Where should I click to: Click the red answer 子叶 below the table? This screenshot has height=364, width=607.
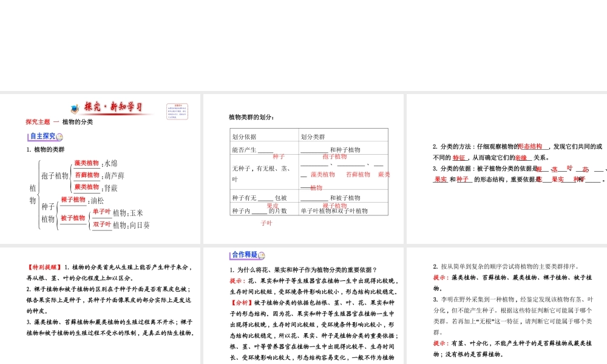pos(266,223)
